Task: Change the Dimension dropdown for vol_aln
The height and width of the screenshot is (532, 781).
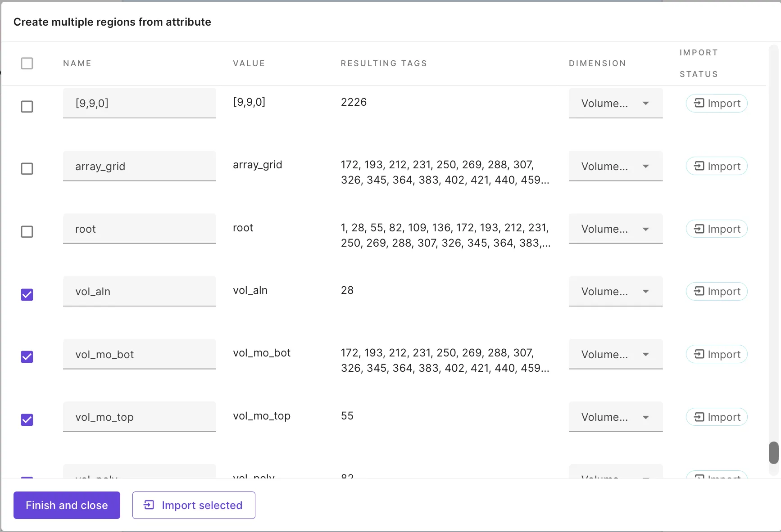Action: 616,292
